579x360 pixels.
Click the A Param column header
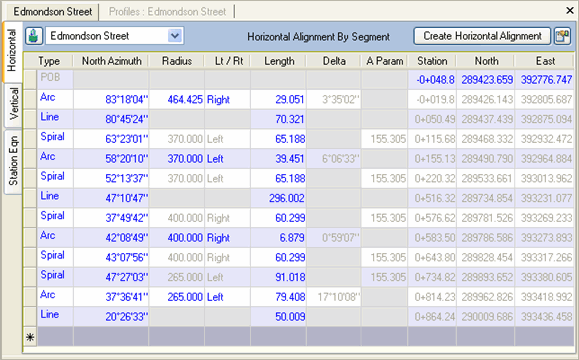384,61
